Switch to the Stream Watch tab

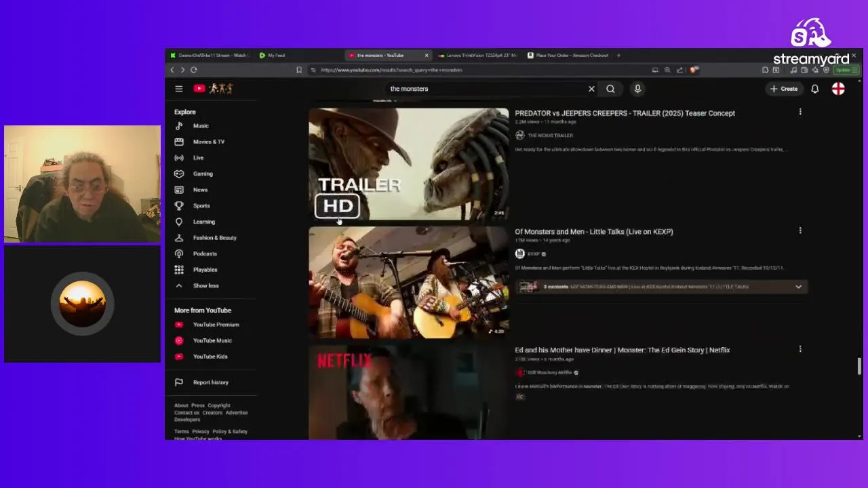pos(210,56)
